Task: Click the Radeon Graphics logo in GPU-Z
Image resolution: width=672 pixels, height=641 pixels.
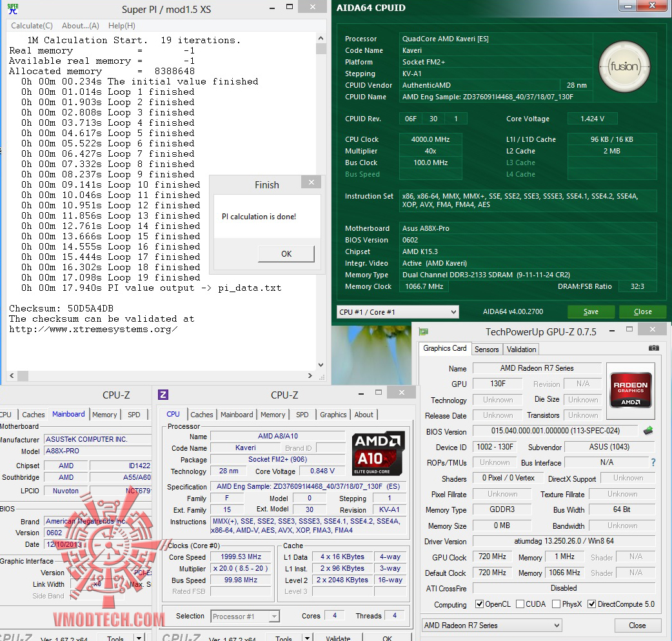Action: pos(631,390)
